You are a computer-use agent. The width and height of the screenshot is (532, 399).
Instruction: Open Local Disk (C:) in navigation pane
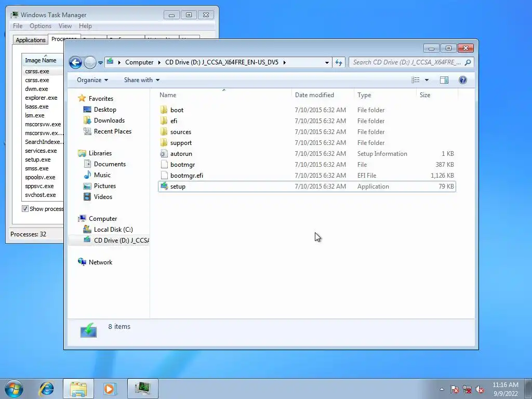(113, 229)
